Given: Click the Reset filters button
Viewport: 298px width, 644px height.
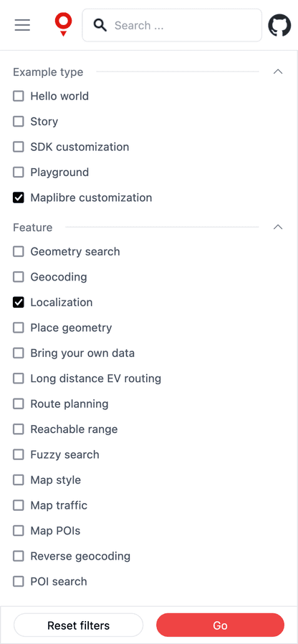Looking at the screenshot, I should pos(79,625).
